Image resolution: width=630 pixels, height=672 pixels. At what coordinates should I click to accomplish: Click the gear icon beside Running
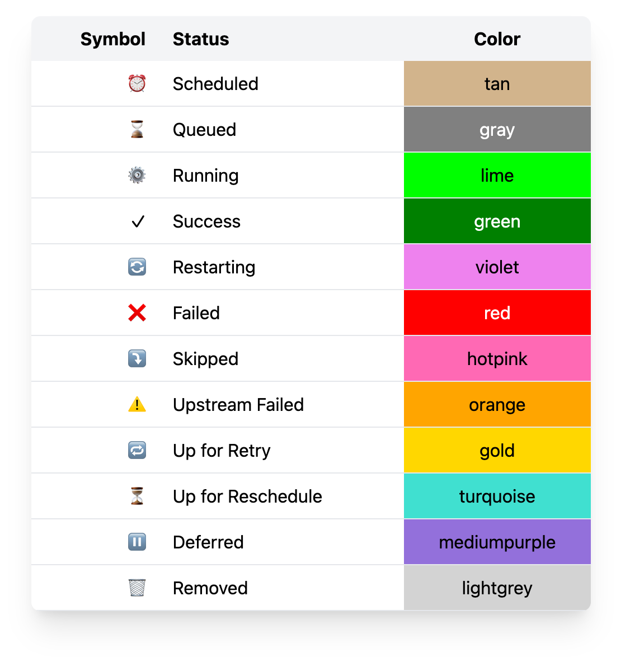pyautogui.click(x=137, y=176)
